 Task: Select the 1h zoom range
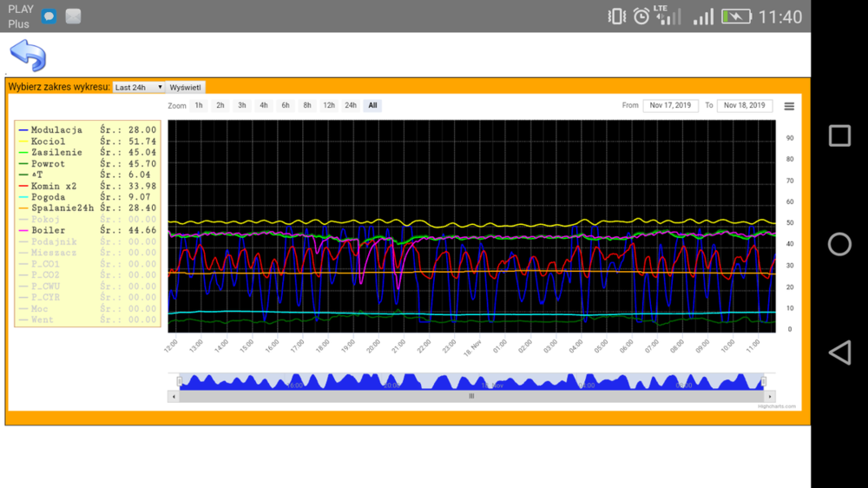pos(199,106)
